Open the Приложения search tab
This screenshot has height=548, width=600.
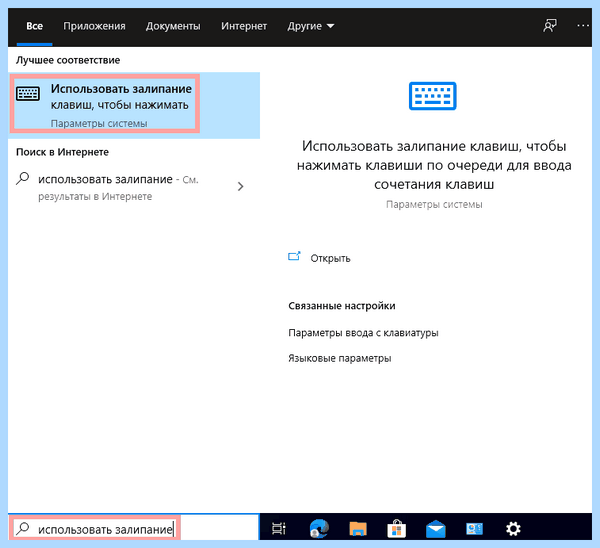94,26
